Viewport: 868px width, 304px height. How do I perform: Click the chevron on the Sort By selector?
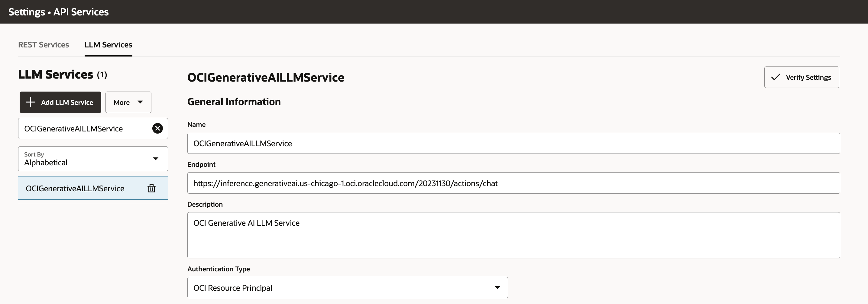155,159
